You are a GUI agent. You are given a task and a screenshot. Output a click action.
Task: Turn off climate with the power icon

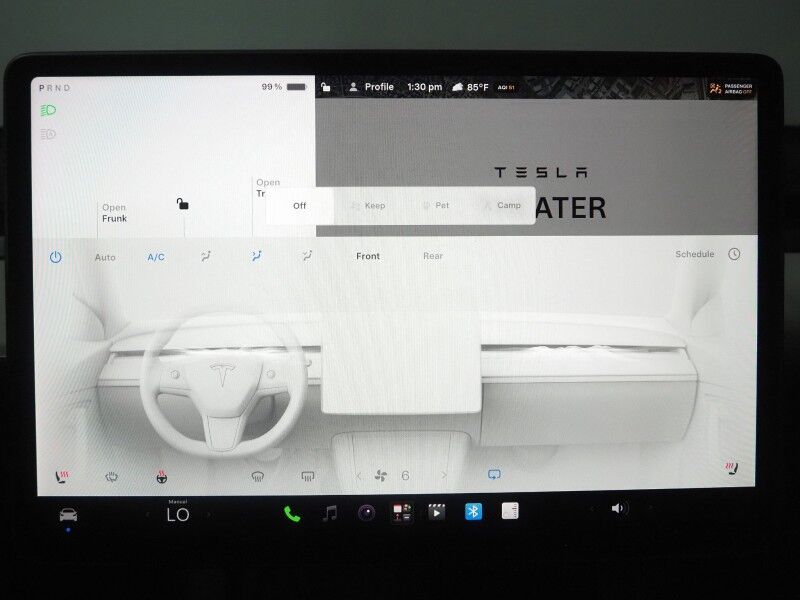click(x=56, y=257)
